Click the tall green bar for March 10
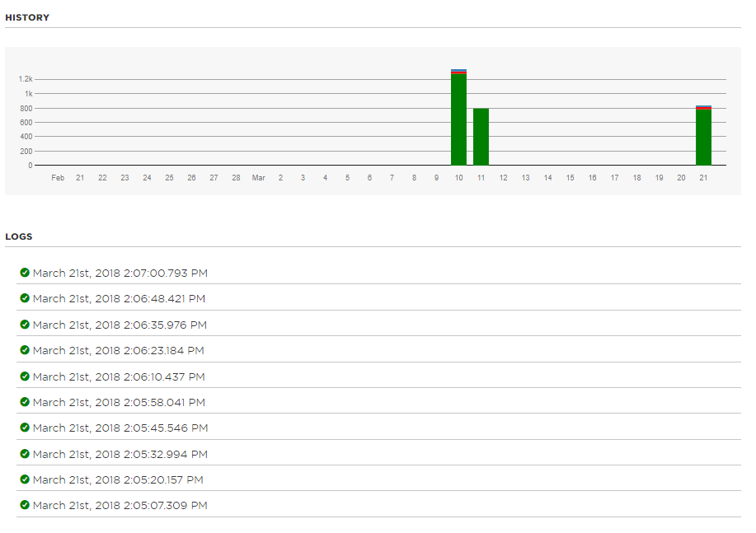This screenshot has width=756, height=533. (x=458, y=122)
